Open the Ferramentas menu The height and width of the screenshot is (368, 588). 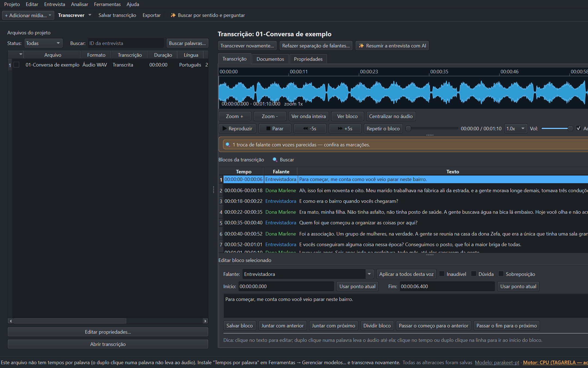[107, 4]
